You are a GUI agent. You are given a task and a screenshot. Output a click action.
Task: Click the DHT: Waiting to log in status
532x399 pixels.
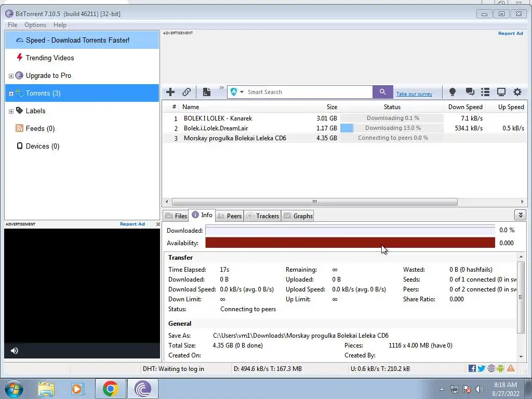pyautogui.click(x=174, y=369)
